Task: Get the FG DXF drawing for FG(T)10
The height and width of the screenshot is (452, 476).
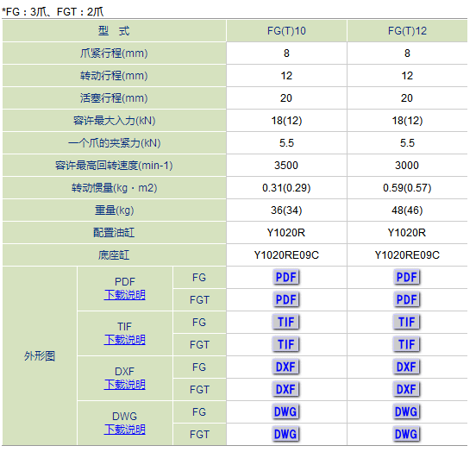Action: [x=286, y=367]
